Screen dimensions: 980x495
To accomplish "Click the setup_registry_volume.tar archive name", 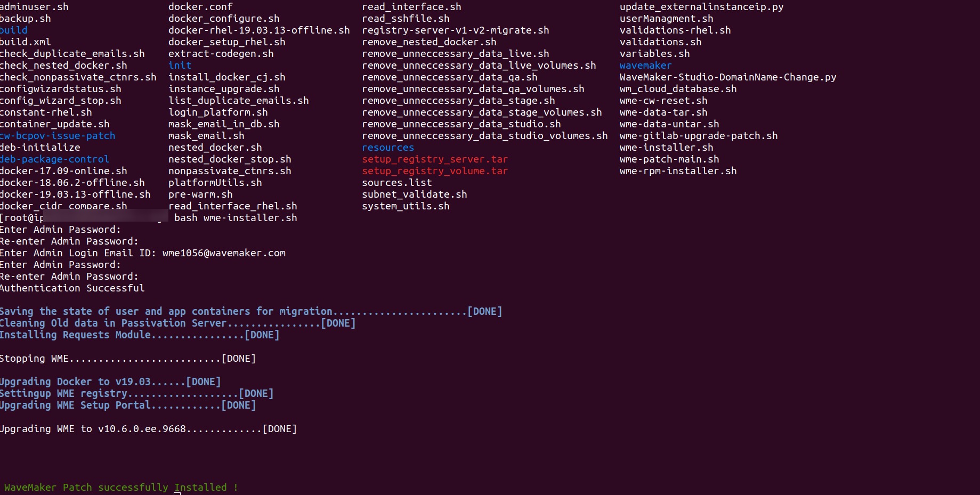I will tap(435, 171).
